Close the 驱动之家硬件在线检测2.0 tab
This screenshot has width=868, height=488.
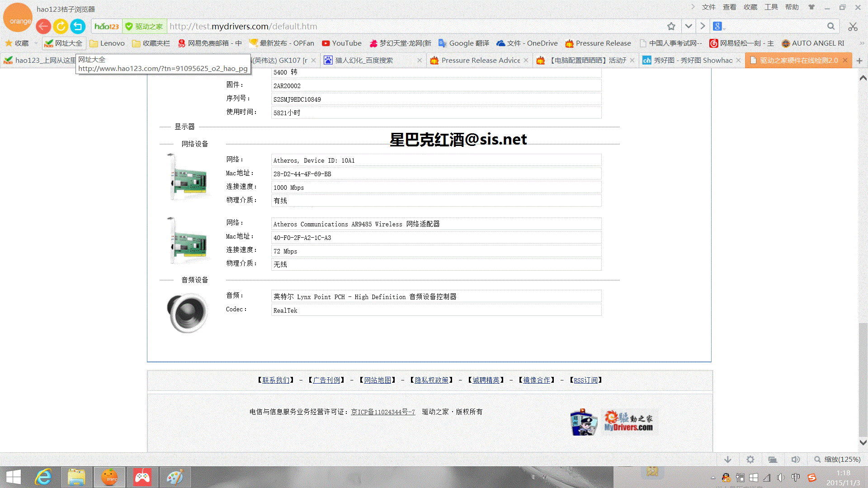[845, 60]
